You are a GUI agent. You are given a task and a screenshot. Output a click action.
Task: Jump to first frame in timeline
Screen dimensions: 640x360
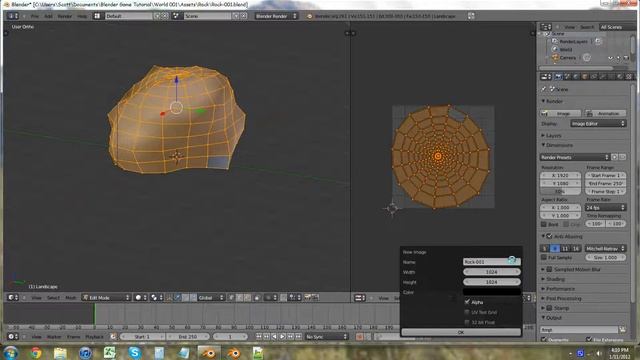point(259,337)
